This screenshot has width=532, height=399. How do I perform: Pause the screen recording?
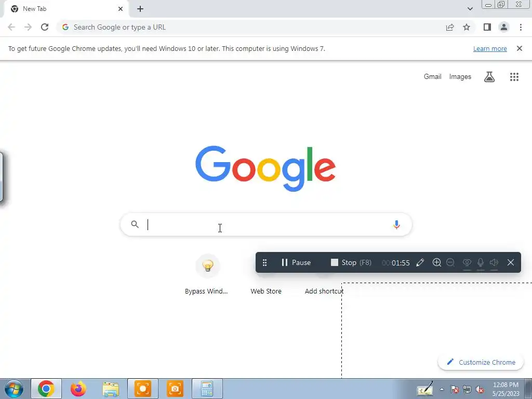[x=296, y=262]
